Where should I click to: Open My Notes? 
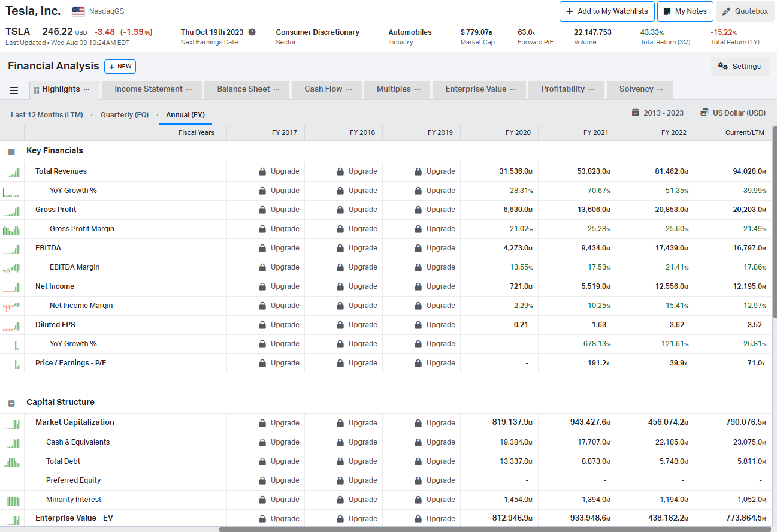685,11
